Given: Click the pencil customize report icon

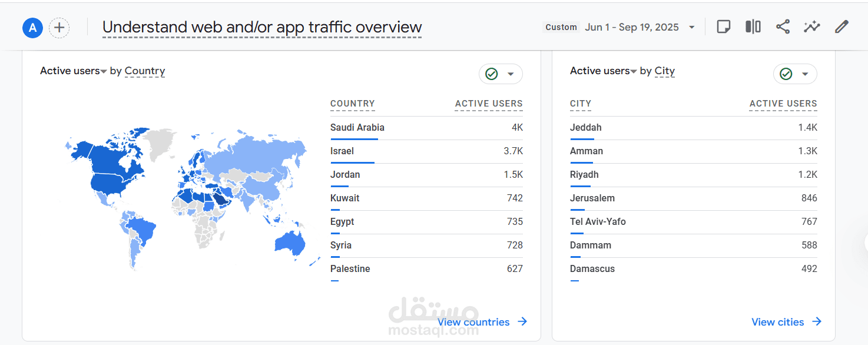Looking at the screenshot, I should (842, 27).
